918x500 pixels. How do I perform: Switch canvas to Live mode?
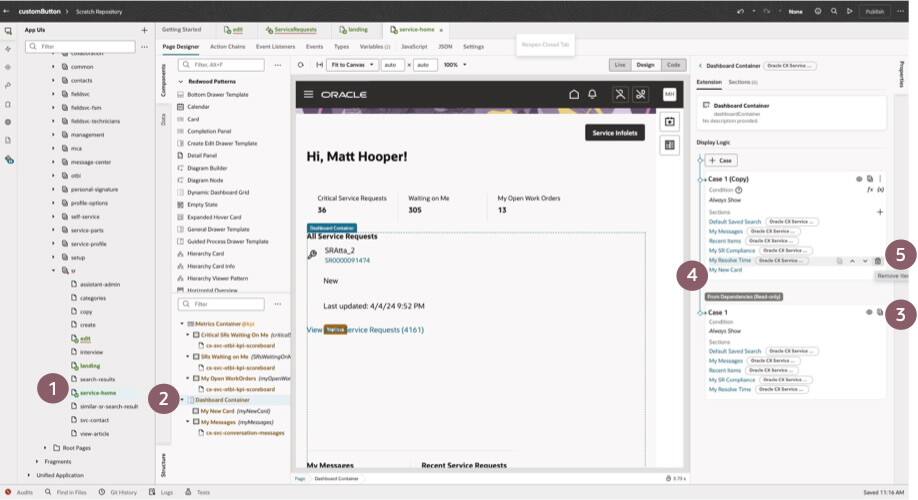pos(620,65)
